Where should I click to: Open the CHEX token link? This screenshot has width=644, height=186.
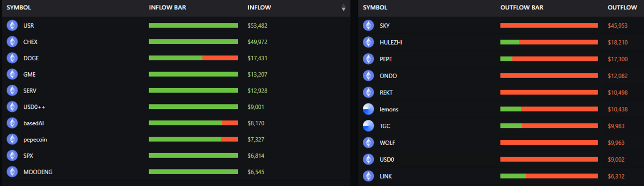pyautogui.click(x=30, y=42)
